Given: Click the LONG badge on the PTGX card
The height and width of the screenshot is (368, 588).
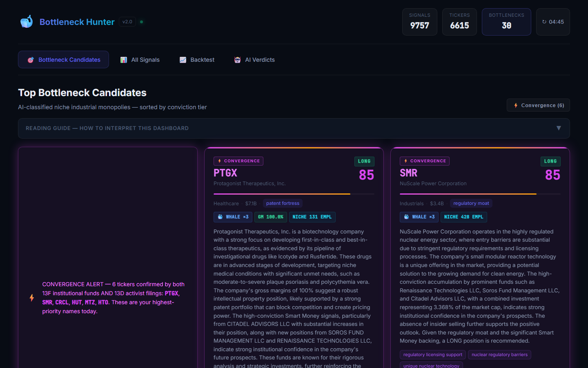Looking at the screenshot, I should coord(364,161).
